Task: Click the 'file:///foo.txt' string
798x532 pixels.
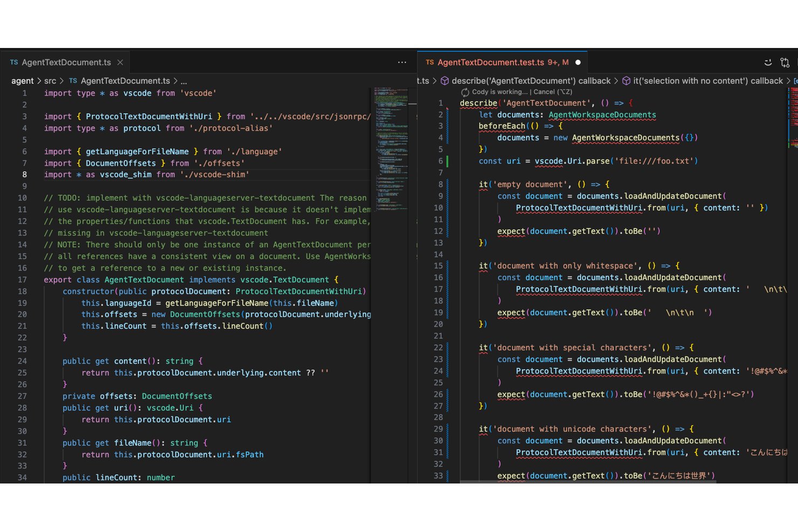Action: tap(657, 161)
